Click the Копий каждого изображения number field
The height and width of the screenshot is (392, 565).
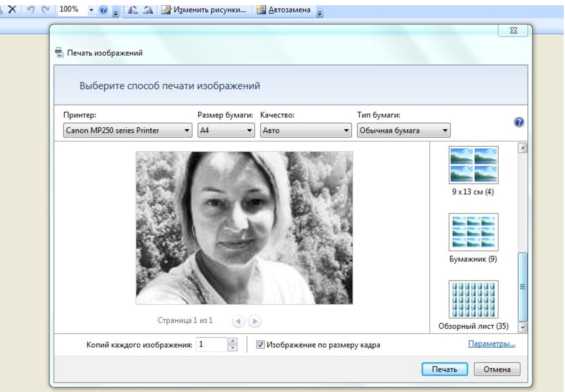coord(212,345)
